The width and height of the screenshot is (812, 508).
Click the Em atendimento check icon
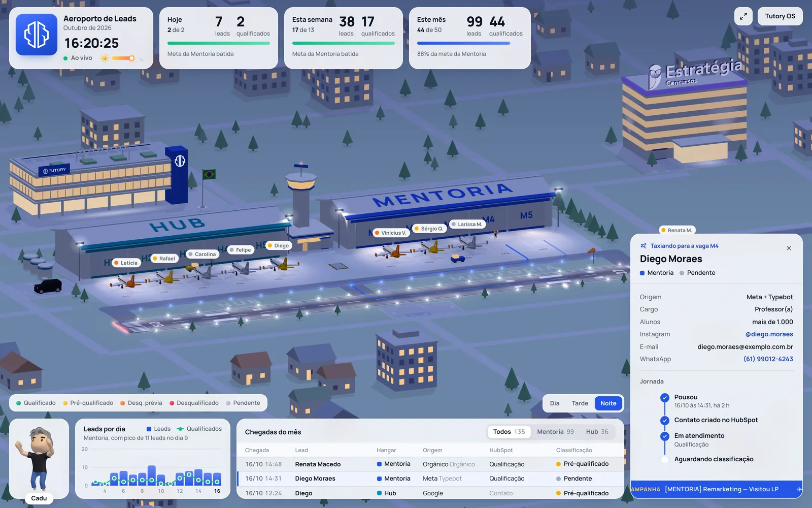[x=665, y=436]
